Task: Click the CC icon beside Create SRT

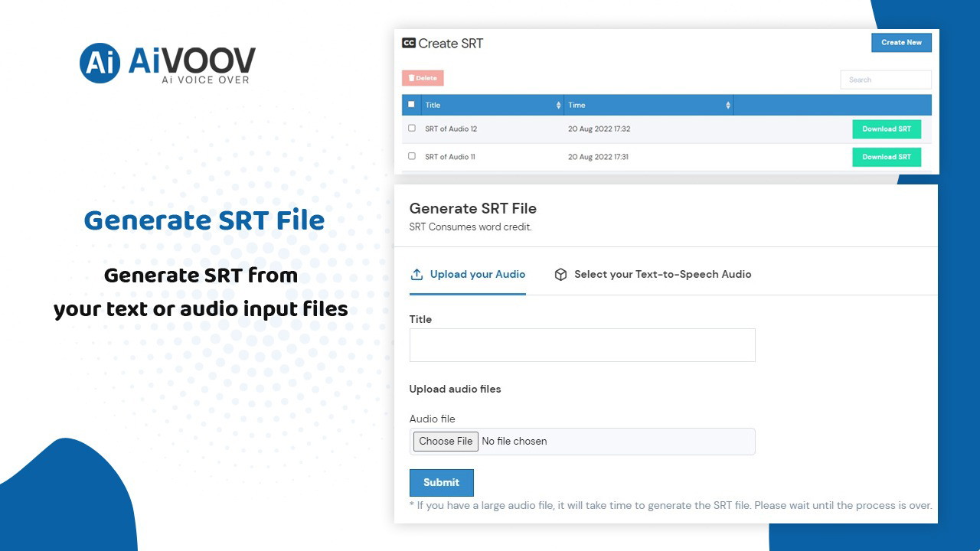Action: point(409,44)
